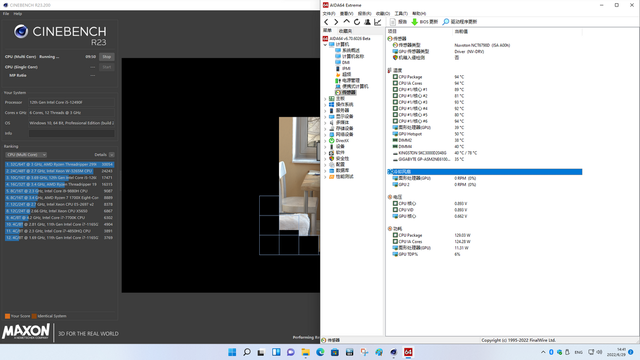640x360 pixels.
Task: Click the driver update magnifier icon
Action: click(x=446, y=22)
